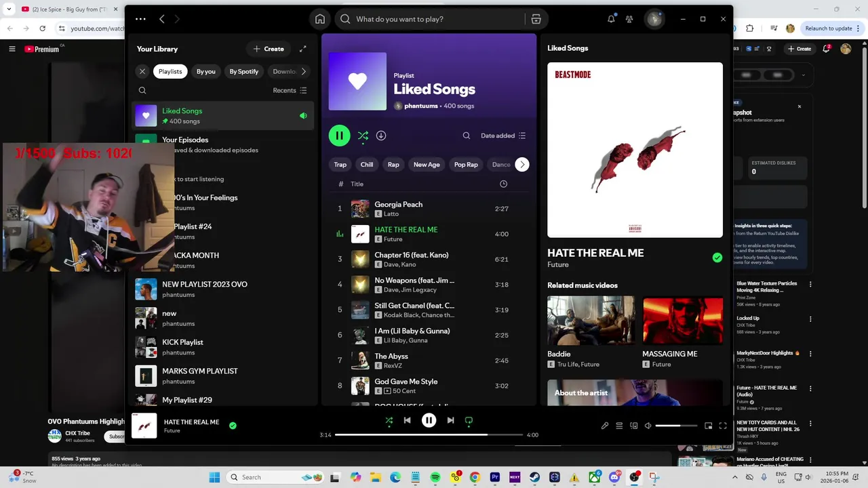Skip to next track
This screenshot has height=488, width=868.
(x=450, y=420)
